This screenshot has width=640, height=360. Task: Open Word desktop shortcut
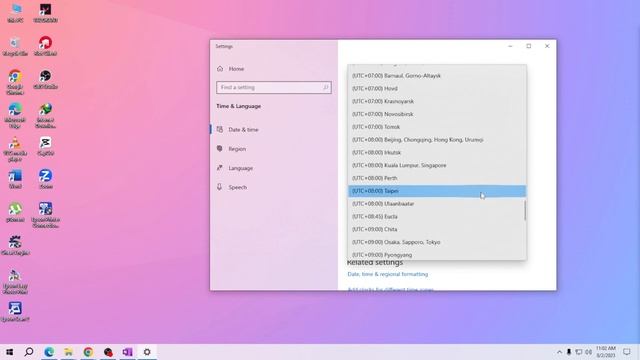[16, 179]
